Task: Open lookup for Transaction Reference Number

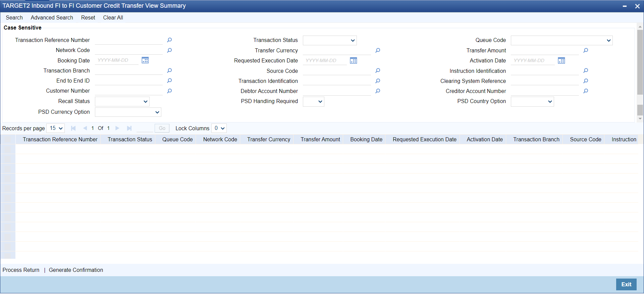Action: [x=169, y=40]
